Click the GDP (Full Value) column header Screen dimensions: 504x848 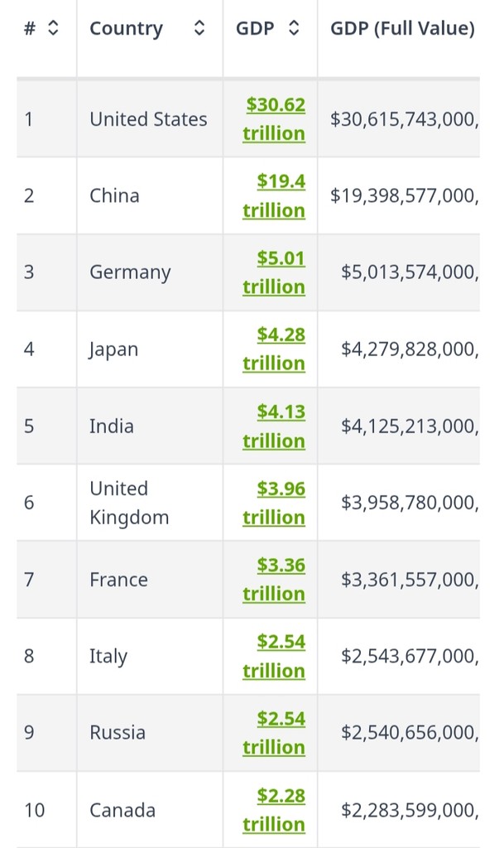tap(402, 28)
